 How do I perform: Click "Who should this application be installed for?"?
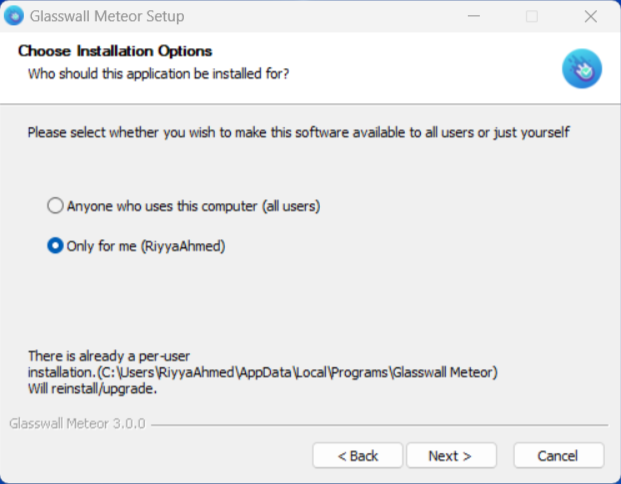click(x=158, y=73)
